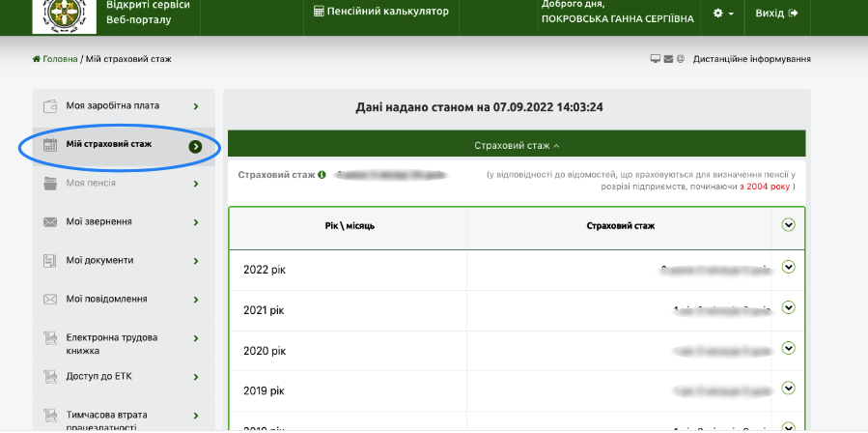Expand arrow next to Електронна трудова книжка
The height and width of the screenshot is (433, 868).
196,338
